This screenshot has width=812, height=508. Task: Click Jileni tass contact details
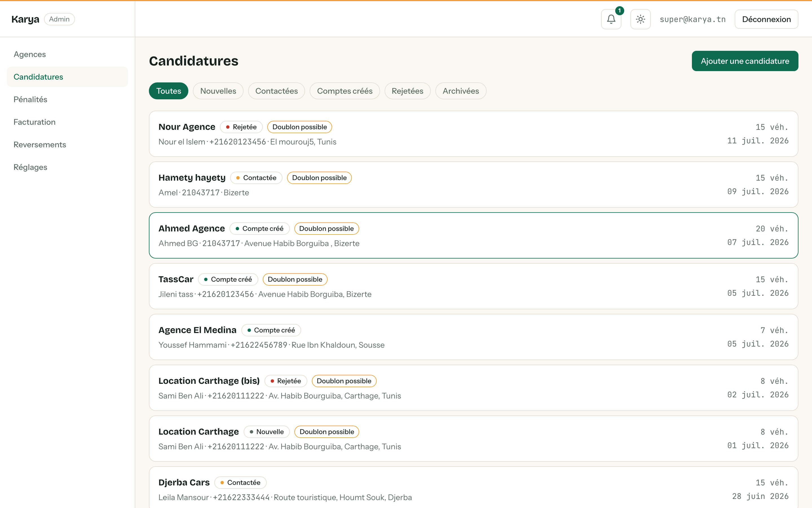(265, 294)
